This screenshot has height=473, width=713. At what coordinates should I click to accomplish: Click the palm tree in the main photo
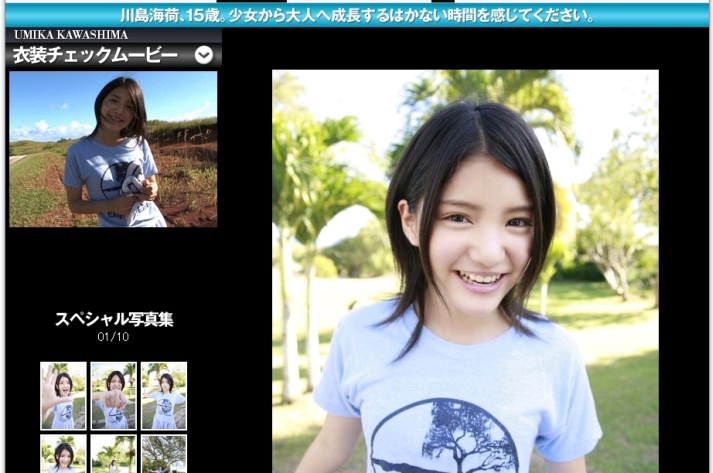pyautogui.click(x=310, y=160)
